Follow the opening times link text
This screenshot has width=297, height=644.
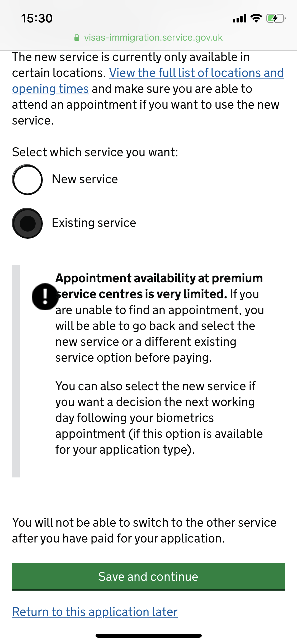pos(50,89)
